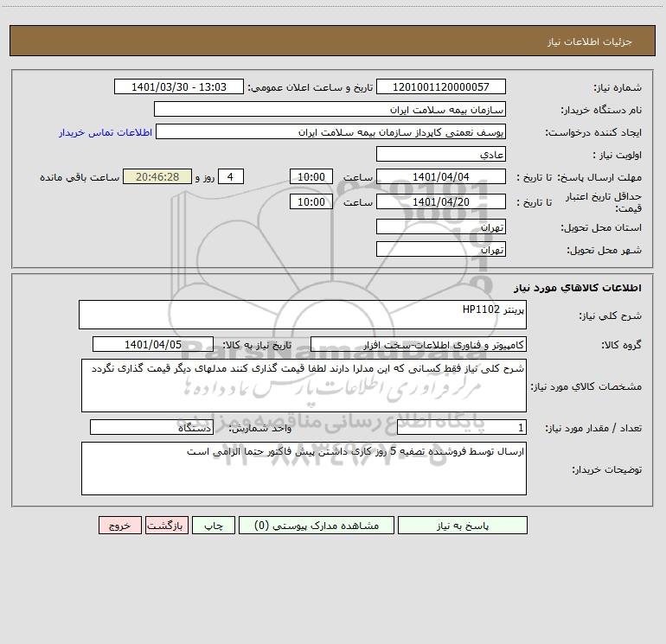Click the 'نام دستگاه خریدار:' label
This screenshot has width=666, height=644.
601,111
